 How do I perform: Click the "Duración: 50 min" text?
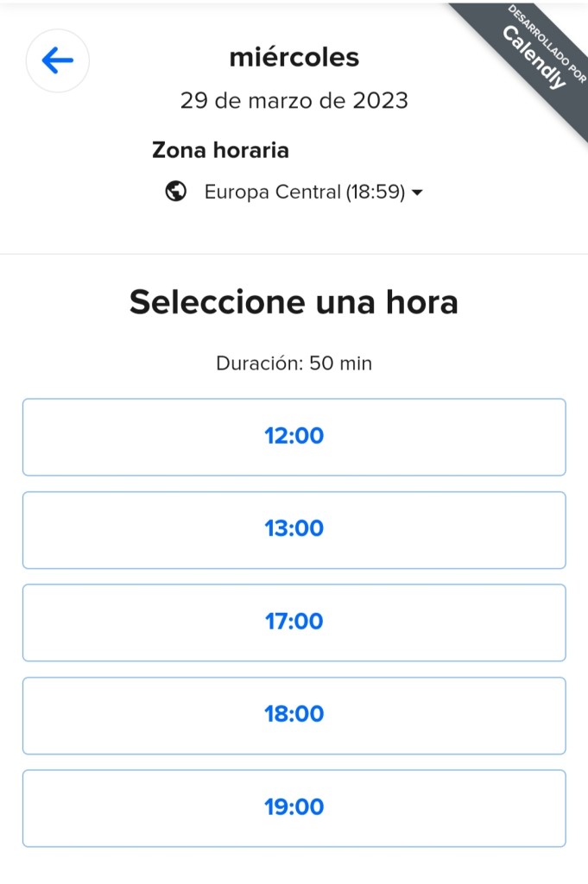coord(294,363)
